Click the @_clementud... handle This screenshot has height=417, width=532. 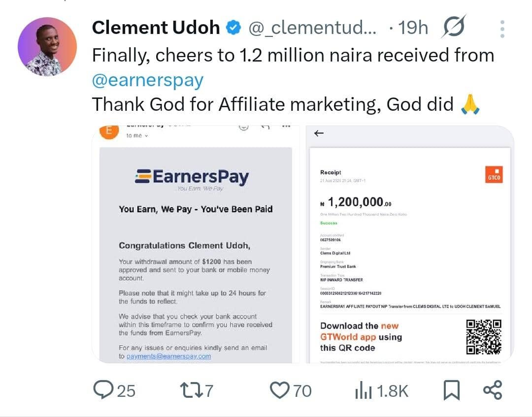[x=312, y=28]
